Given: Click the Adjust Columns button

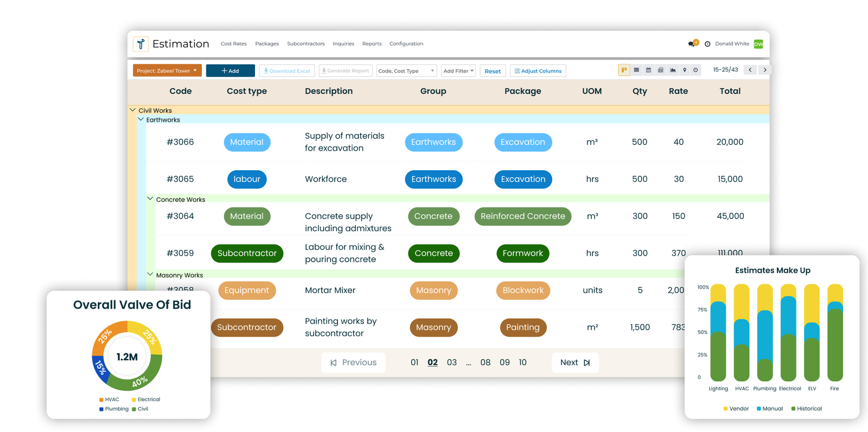Looking at the screenshot, I should click(538, 71).
